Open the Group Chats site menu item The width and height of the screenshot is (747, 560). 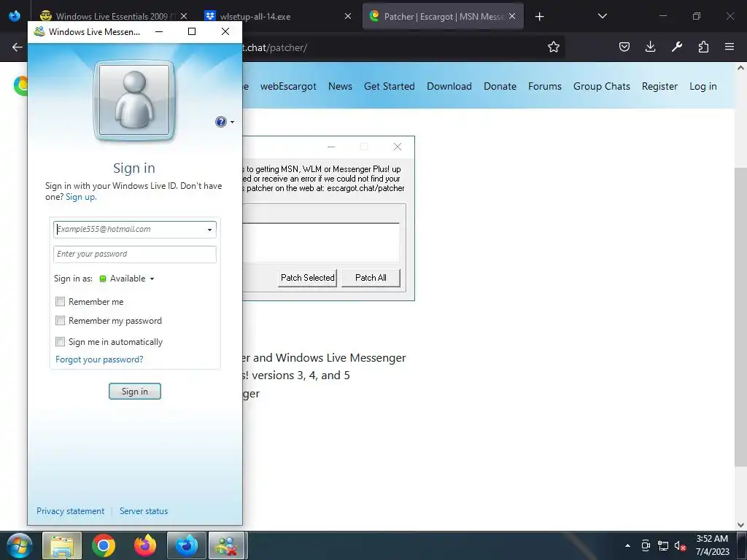[x=602, y=86]
